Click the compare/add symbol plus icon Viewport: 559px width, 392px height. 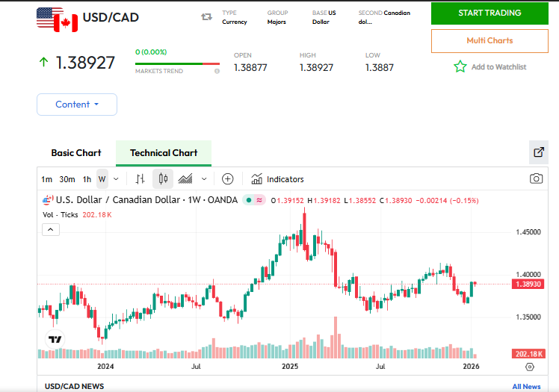coord(228,179)
